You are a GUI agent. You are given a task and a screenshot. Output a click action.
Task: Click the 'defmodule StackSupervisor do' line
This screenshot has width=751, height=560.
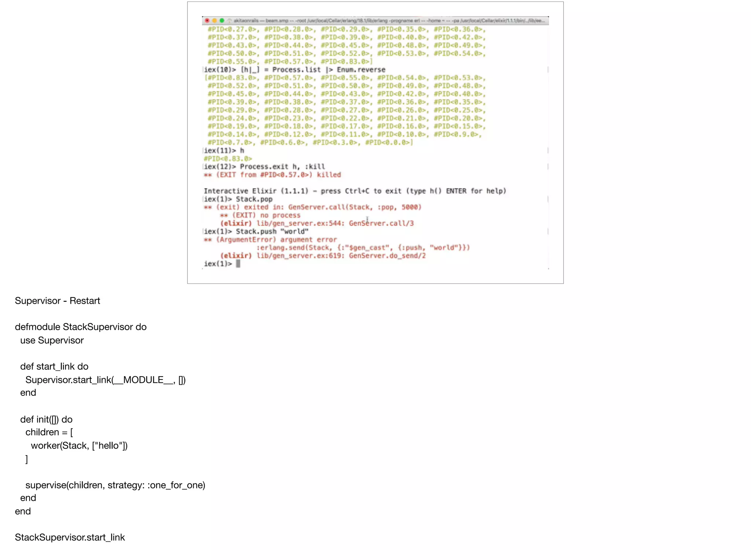(81, 327)
